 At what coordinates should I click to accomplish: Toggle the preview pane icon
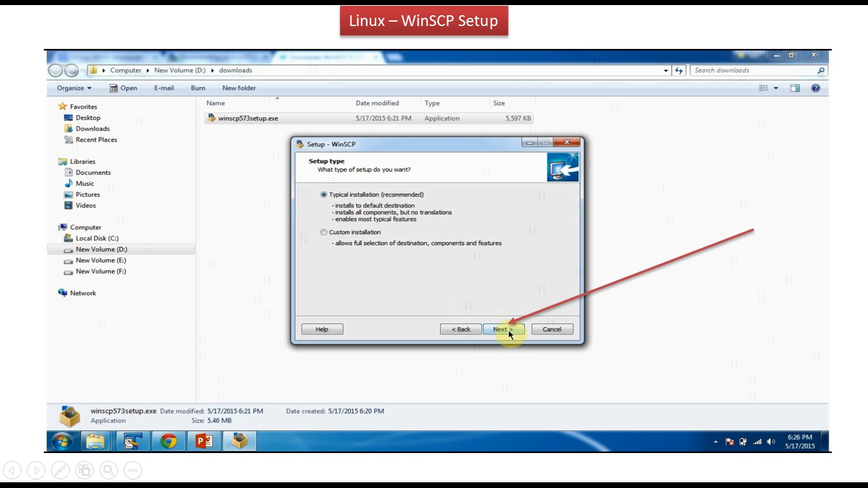pos(795,88)
